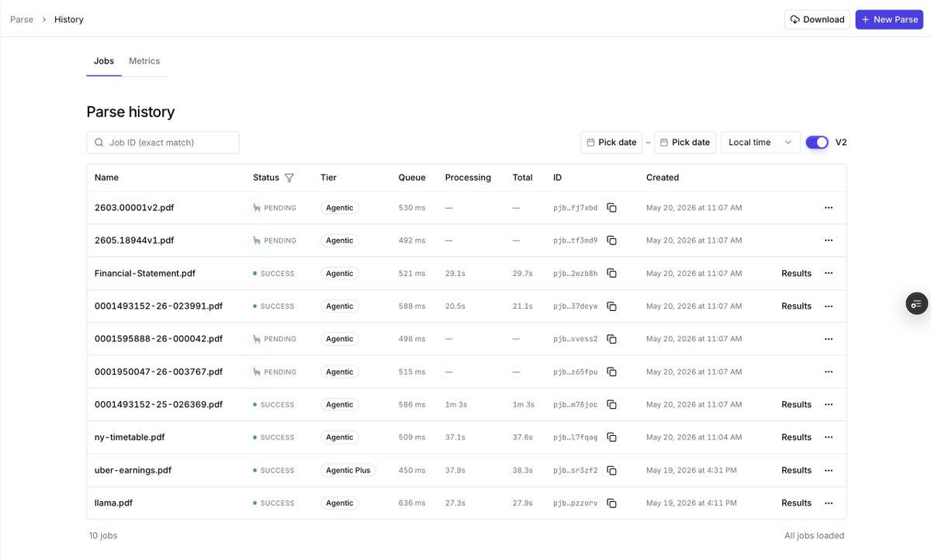
Task: Select the Jobs tab
Action: [x=104, y=61]
